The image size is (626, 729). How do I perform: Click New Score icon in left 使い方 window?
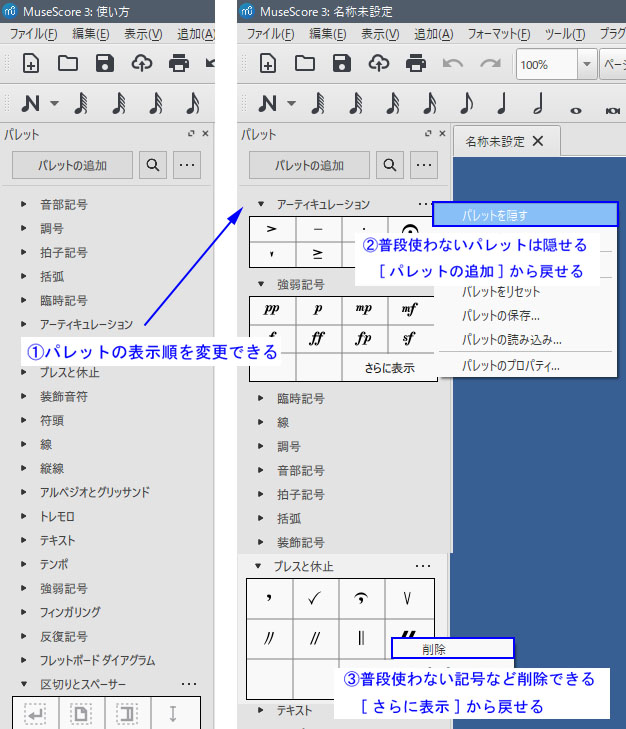coord(31,63)
